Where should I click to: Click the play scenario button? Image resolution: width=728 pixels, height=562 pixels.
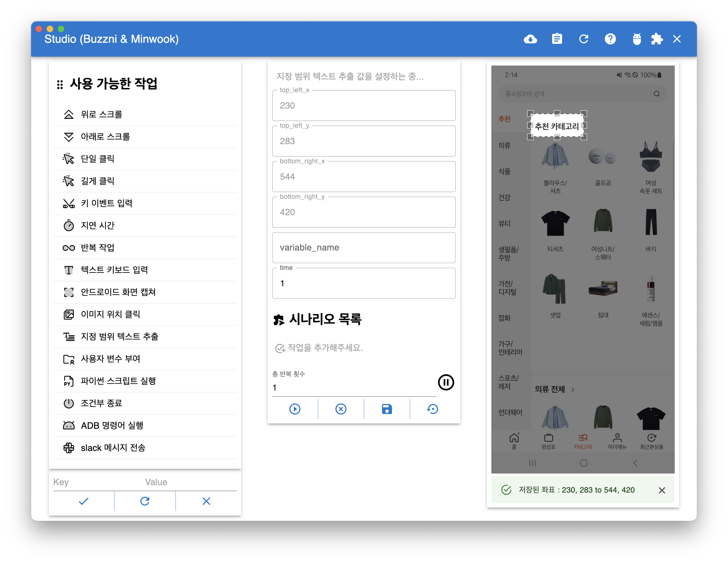pos(295,409)
